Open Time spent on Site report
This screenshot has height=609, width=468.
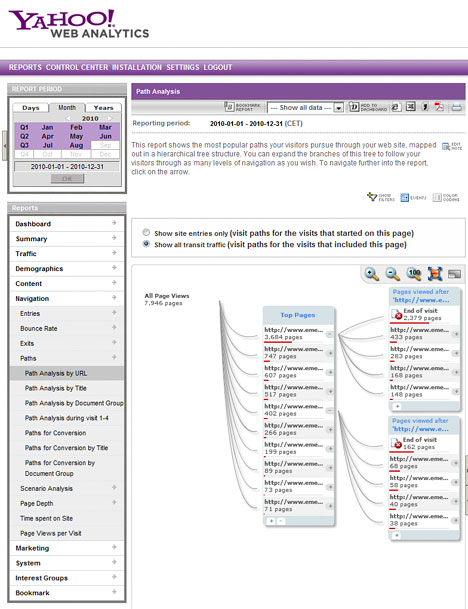click(x=46, y=518)
